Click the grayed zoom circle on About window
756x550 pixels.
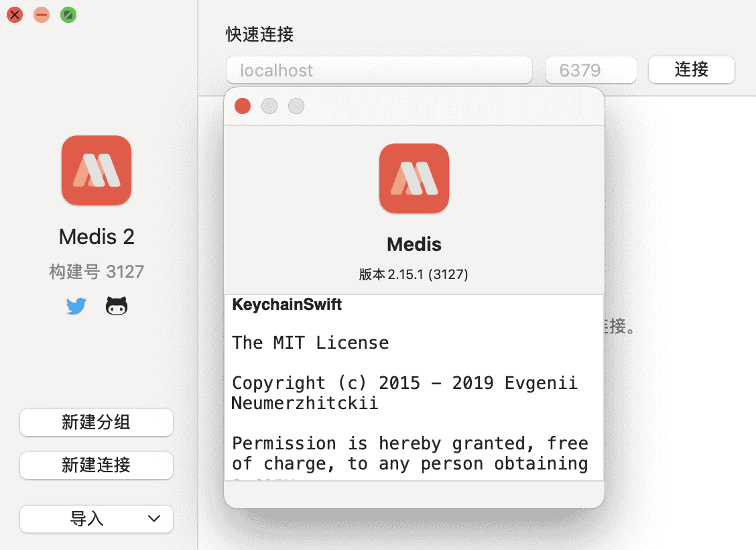tap(296, 106)
